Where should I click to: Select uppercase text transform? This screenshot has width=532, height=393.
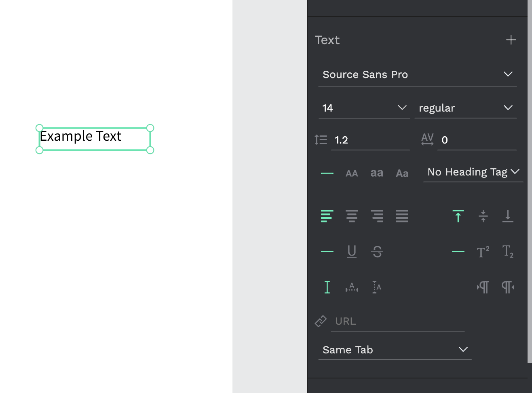(x=352, y=173)
